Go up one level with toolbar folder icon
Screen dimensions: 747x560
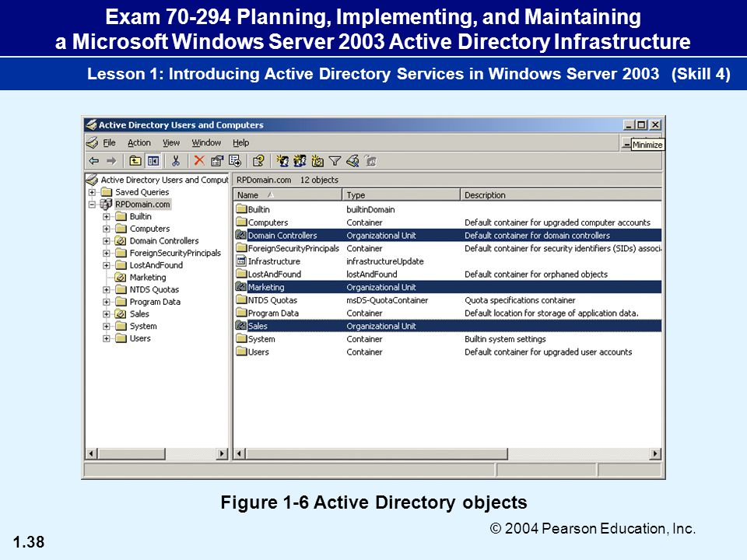coord(135,161)
